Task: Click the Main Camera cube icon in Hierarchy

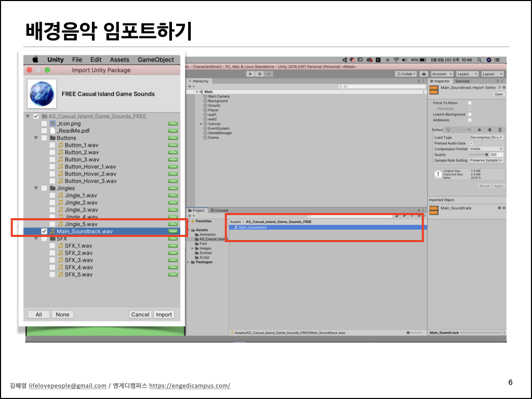Action: (205, 96)
